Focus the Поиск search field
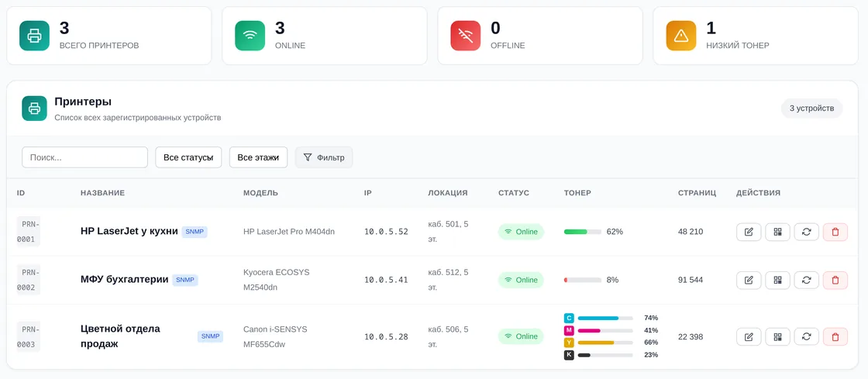This screenshot has width=868, height=379. (x=84, y=157)
